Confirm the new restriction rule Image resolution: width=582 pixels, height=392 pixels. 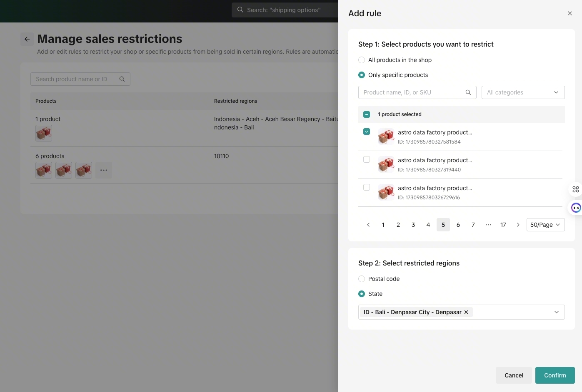[555, 375]
